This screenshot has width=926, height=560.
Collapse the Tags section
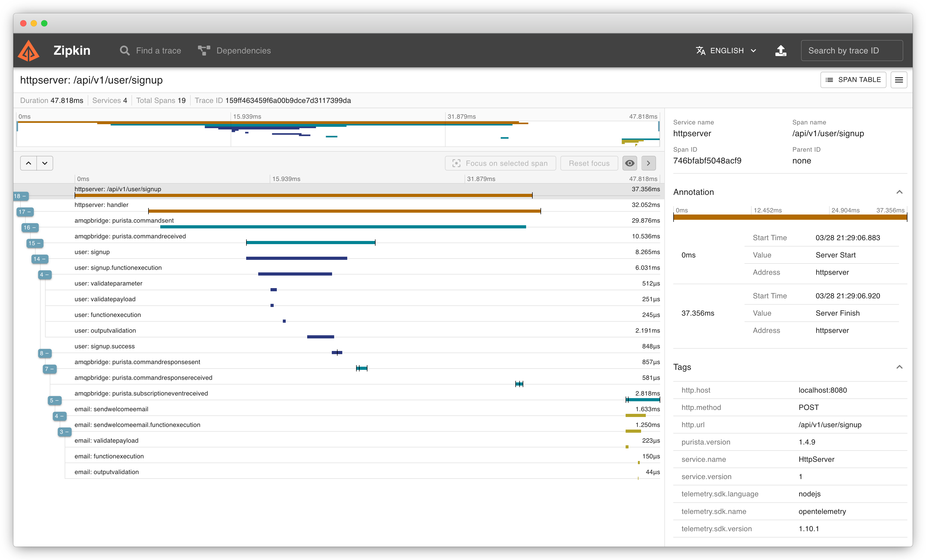tap(899, 367)
